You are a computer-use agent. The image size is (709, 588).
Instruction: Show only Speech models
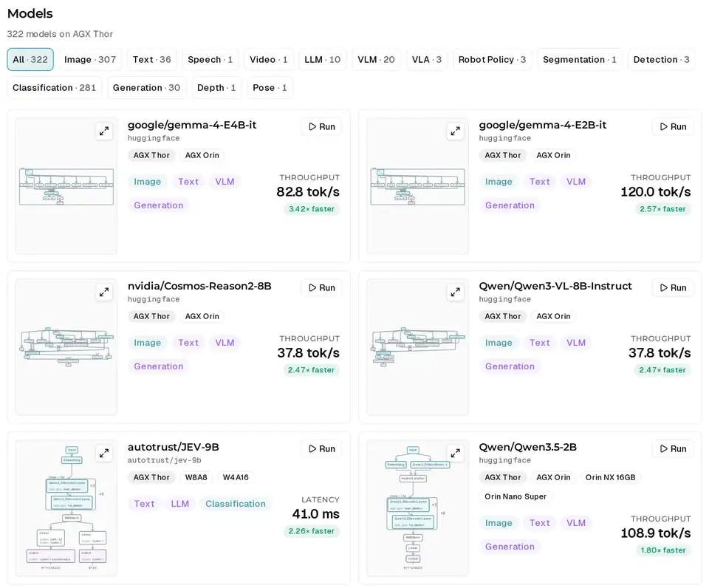click(210, 60)
